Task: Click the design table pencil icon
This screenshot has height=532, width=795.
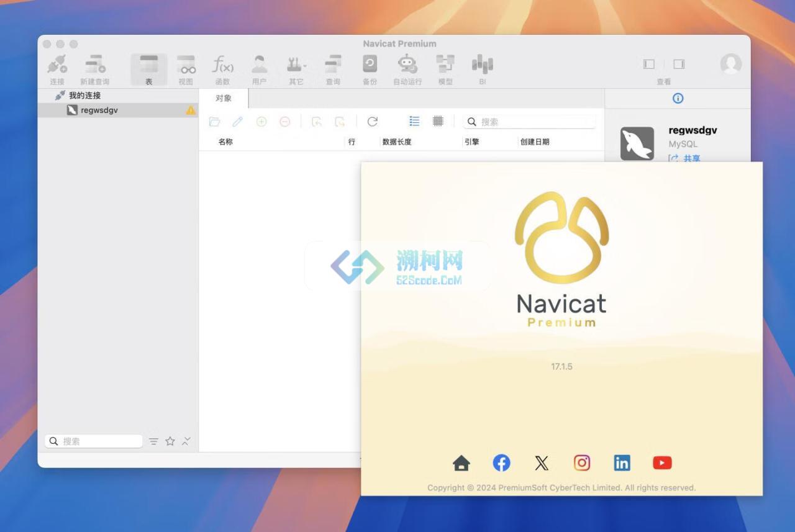Action: [238, 122]
